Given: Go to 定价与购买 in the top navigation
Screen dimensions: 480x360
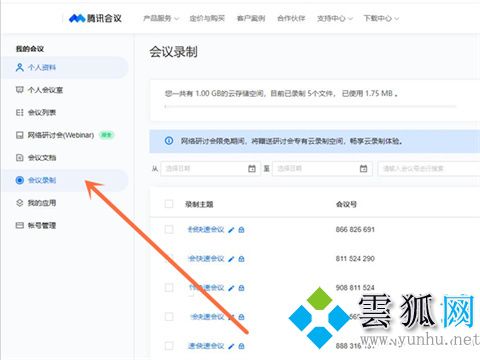Looking at the screenshot, I should coord(207,18).
